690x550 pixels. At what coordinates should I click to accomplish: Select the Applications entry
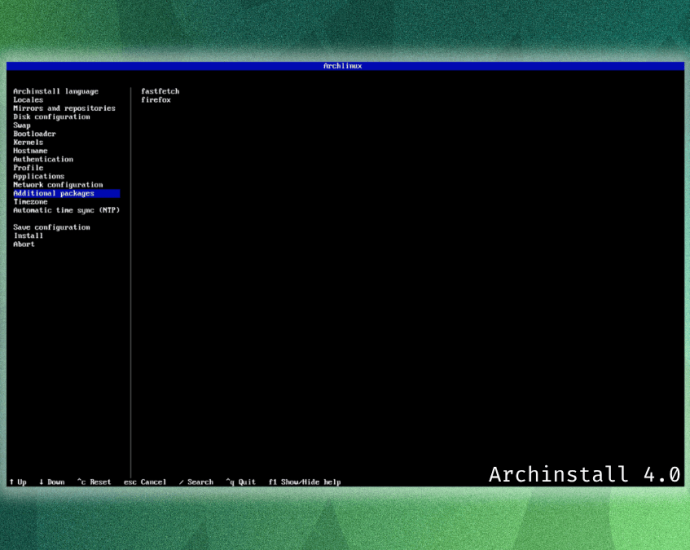[39, 176]
